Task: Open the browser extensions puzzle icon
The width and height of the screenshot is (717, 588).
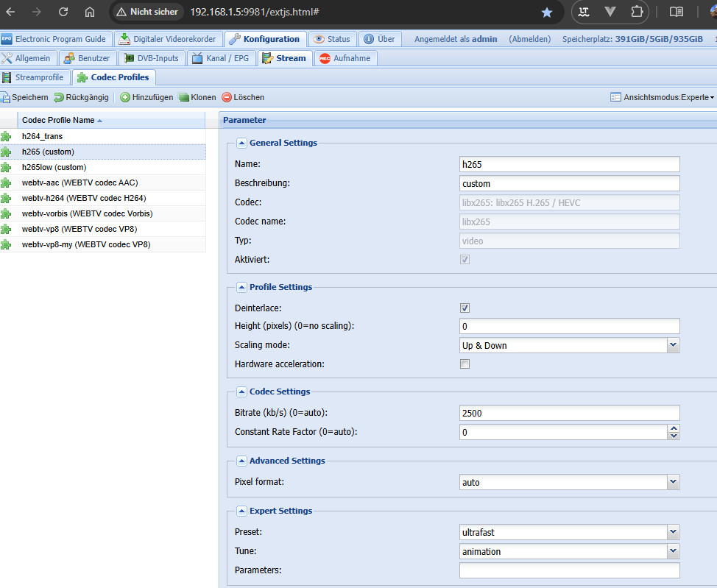Action: point(637,13)
